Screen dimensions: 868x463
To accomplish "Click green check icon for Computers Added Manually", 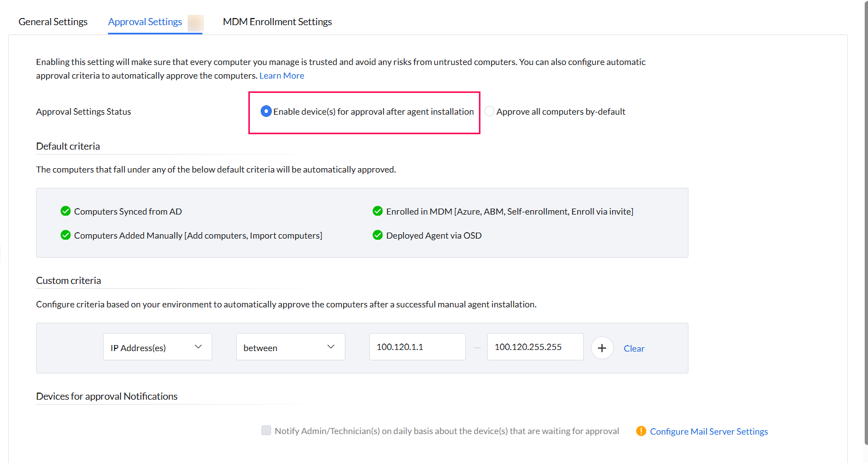I will [x=65, y=235].
